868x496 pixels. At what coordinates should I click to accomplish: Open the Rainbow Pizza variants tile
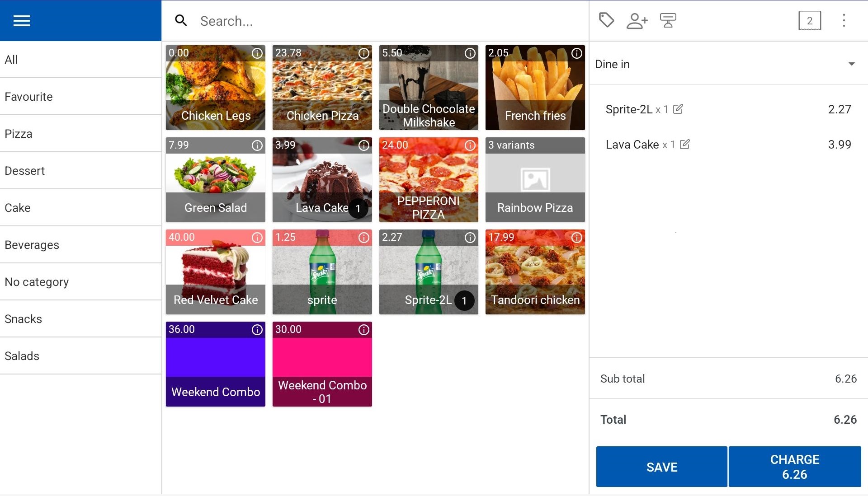click(535, 180)
